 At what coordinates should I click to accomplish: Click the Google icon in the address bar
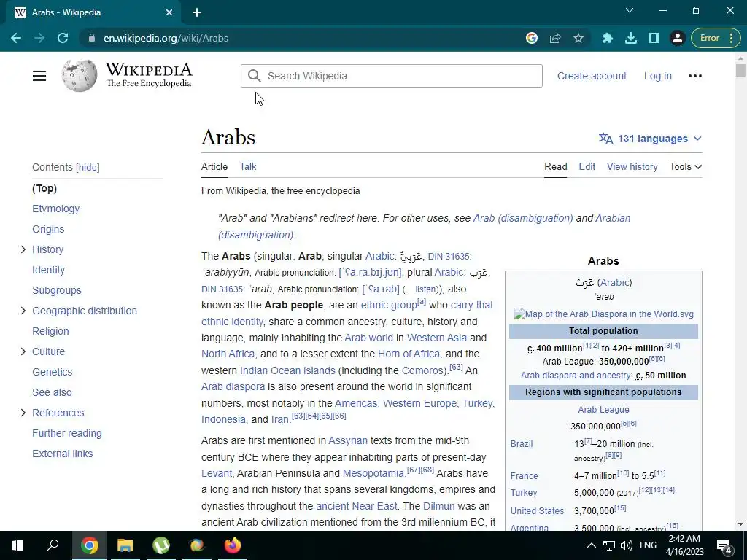pyautogui.click(x=532, y=38)
